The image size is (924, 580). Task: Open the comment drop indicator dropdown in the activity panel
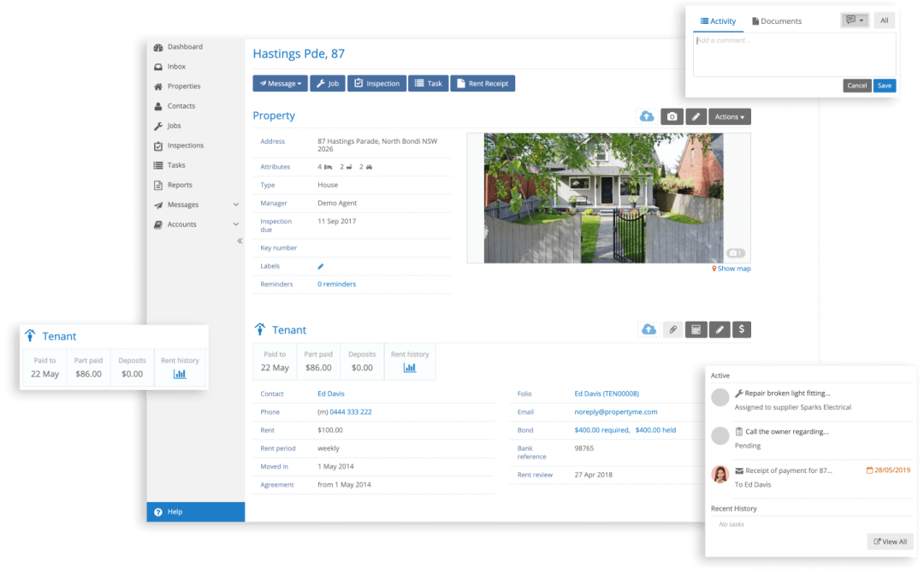coord(854,20)
